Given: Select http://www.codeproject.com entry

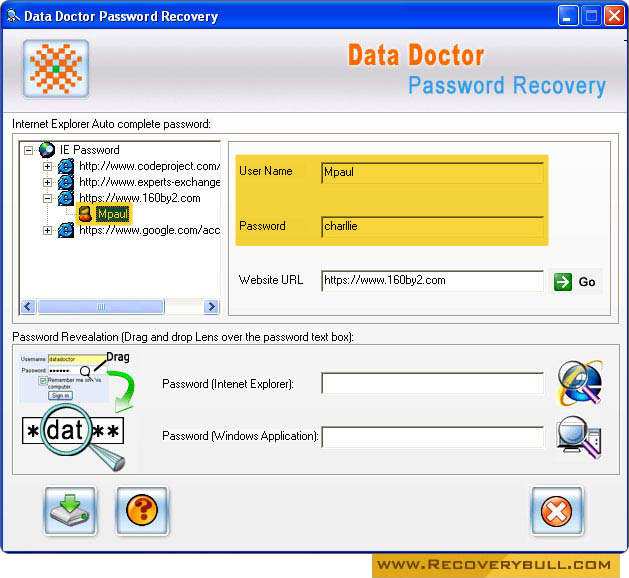Looking at the screenshot, I should pyautogui.click(x=149, y=166).
